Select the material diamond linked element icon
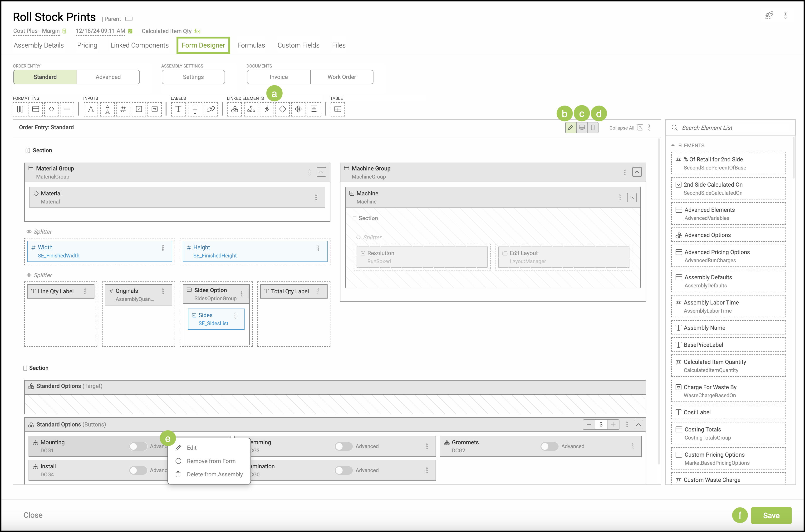Viewport: 805px width, 532px height. point(282,109)
